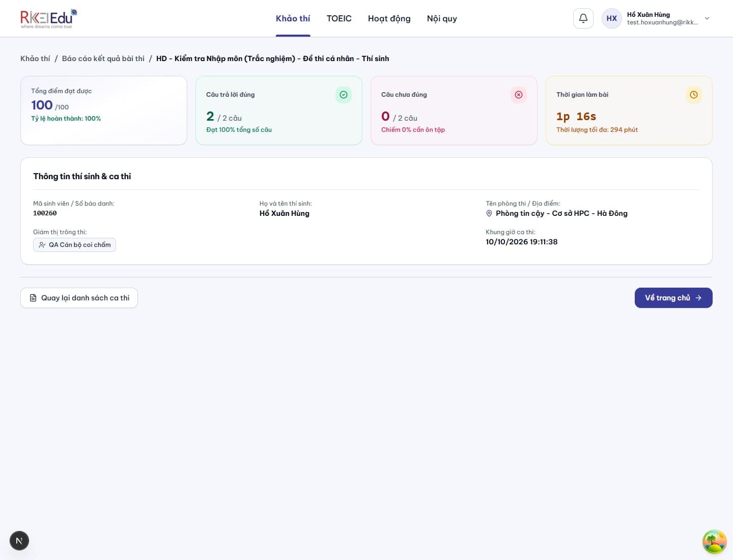
Task: Click the total score 100 value
Action: pyautogui.click(x=42, y=105)
